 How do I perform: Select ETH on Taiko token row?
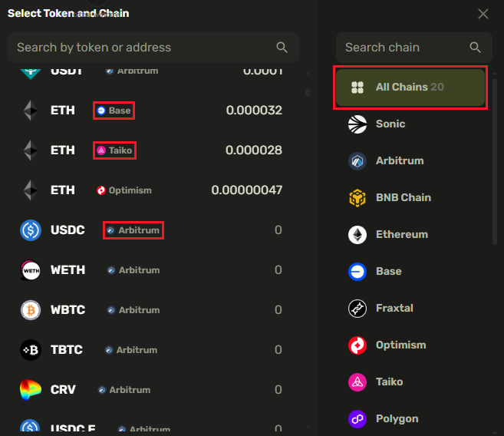153,150
